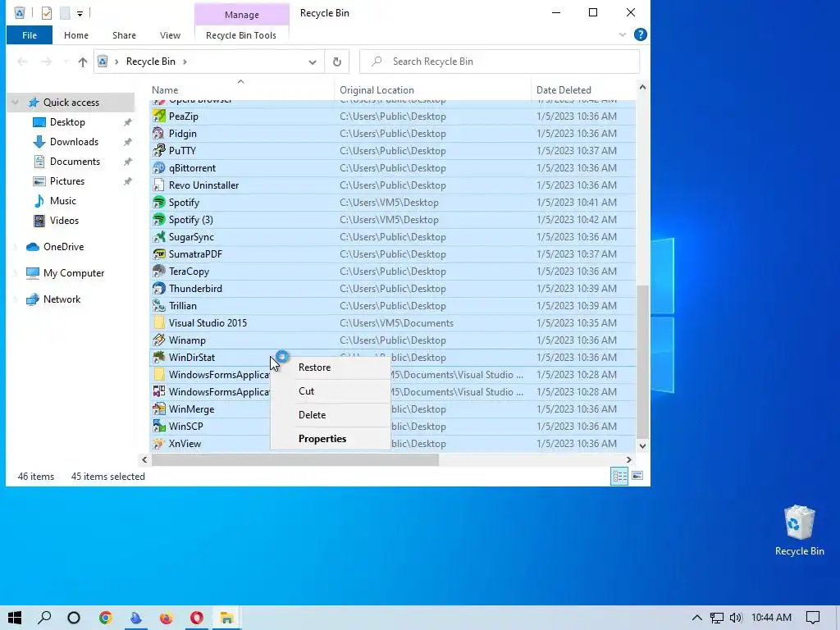This screenshot has height=630, width=840.
Task: Click the Trillian shortcut icon
Action: pos(158,305)
